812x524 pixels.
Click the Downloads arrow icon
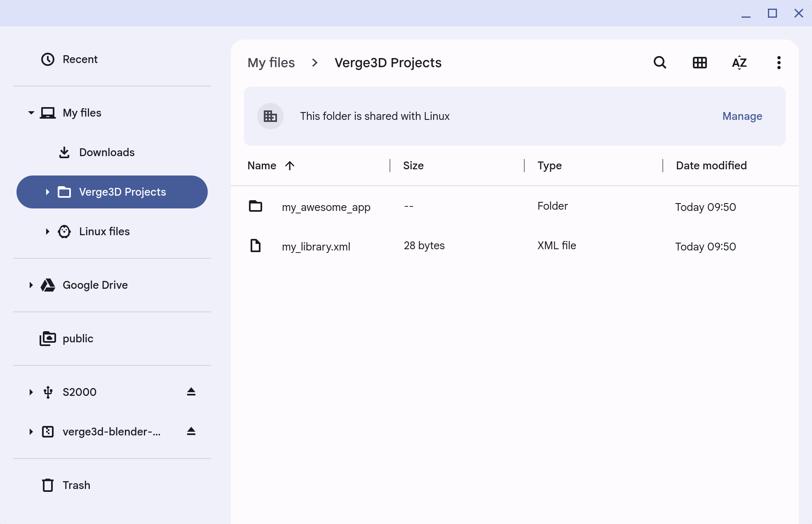pos(64,152)
